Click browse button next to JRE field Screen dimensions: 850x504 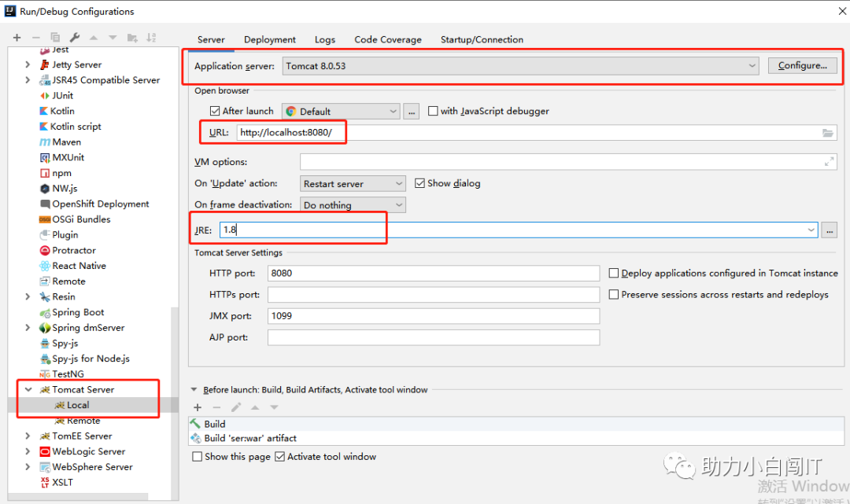(830, 230)
